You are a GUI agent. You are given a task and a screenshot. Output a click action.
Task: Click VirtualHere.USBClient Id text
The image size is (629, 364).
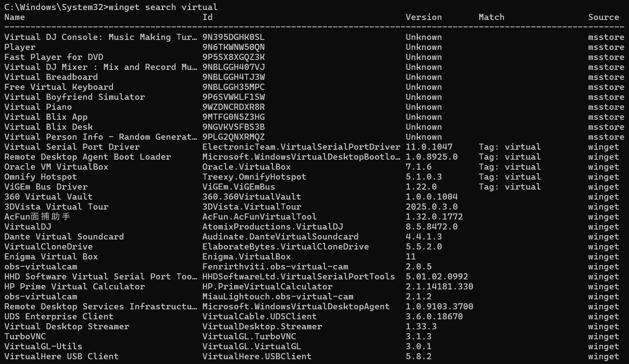(257, 356)
